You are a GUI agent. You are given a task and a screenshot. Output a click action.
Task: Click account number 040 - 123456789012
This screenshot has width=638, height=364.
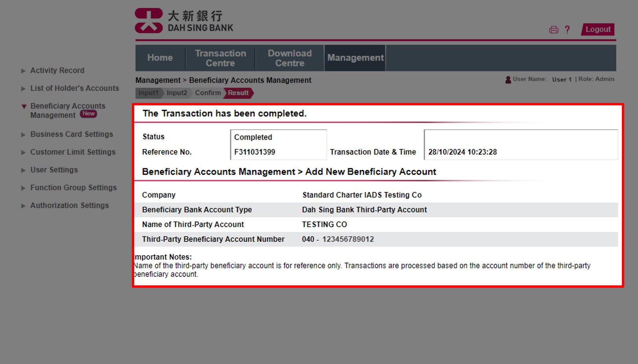point(338,239)
